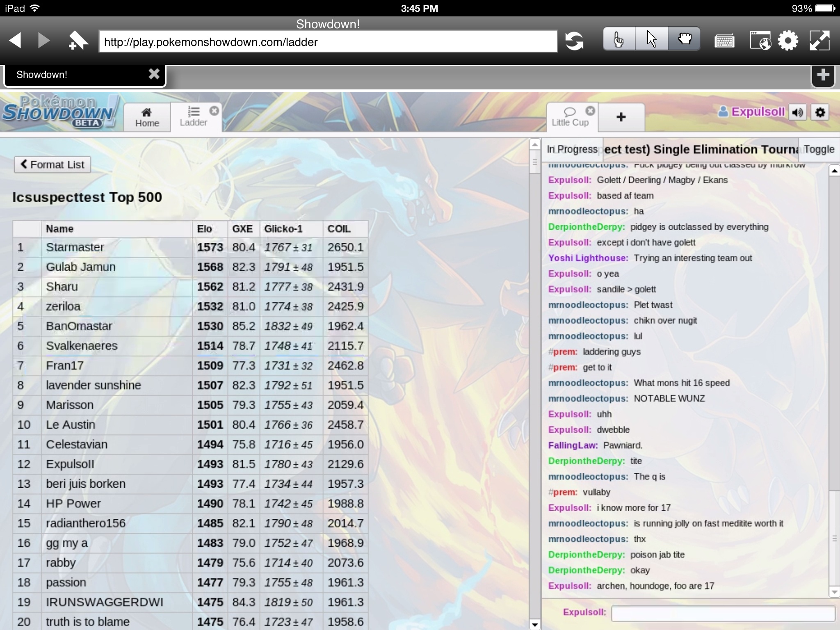Screen dimensions: 840x630
Task: Enter fullscreen with expand arrows icon
Action: click(x=819, y=41)
